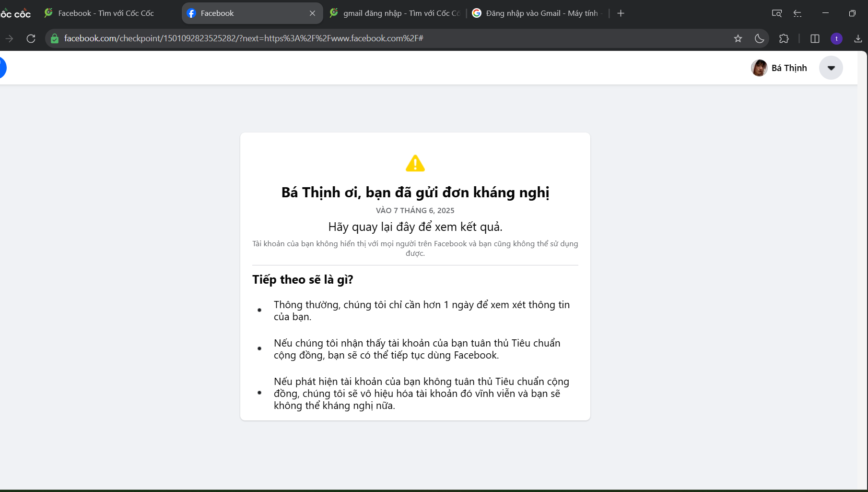
Task: Reload the current Facebook page
Action: (31, 38)
